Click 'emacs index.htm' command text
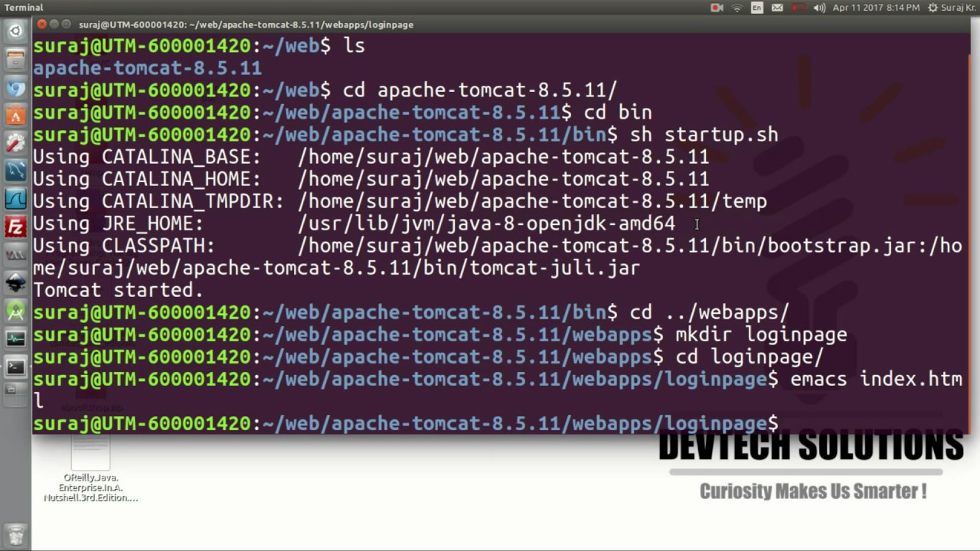 click(x=876, y=379)
